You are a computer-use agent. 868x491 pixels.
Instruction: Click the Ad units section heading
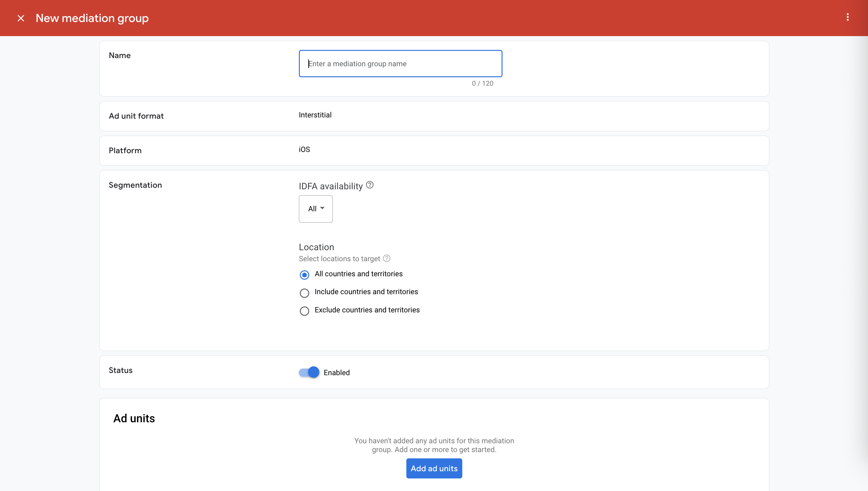point(134,418)
